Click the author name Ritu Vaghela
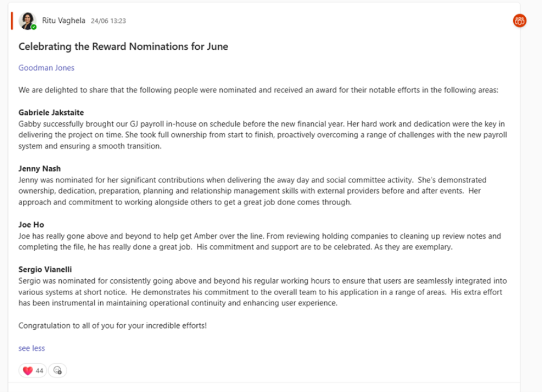The height and width of the screenshot is (392, 542). 63,21
